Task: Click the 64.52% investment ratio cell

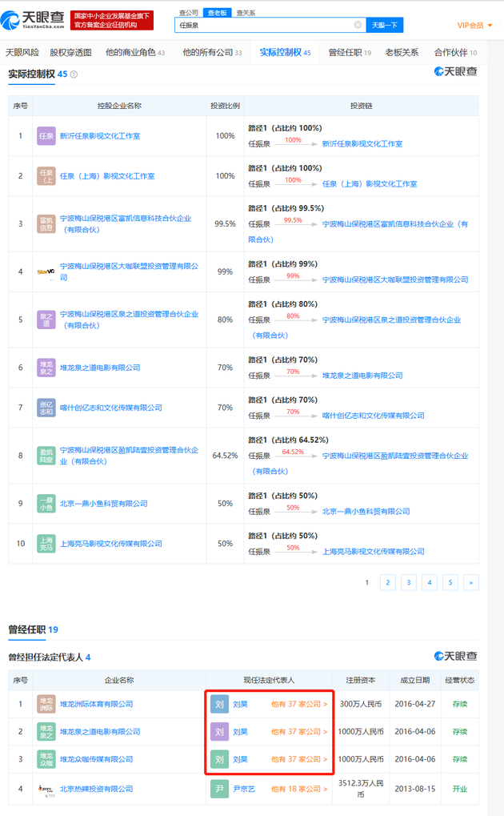Action: coord(225,456)
